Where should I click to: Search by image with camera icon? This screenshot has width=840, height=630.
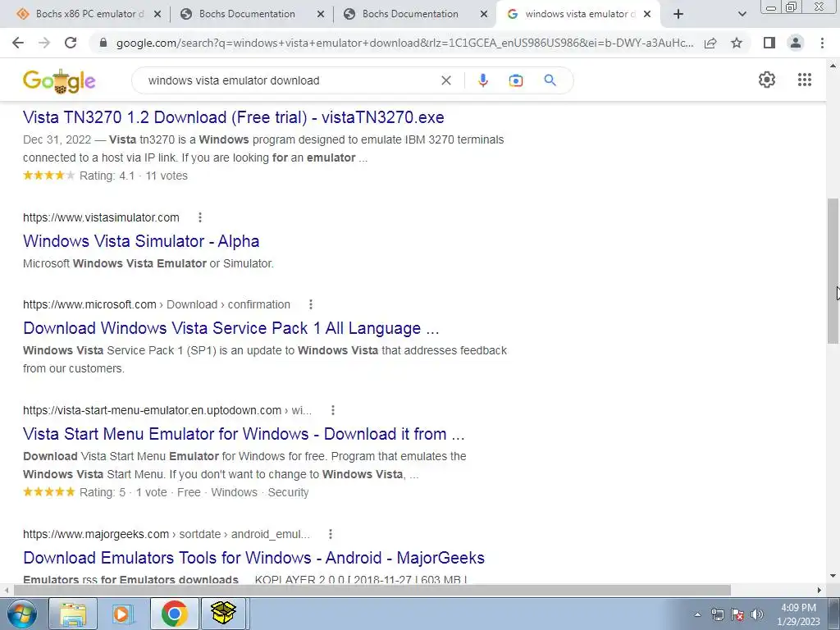coord(516,80)
